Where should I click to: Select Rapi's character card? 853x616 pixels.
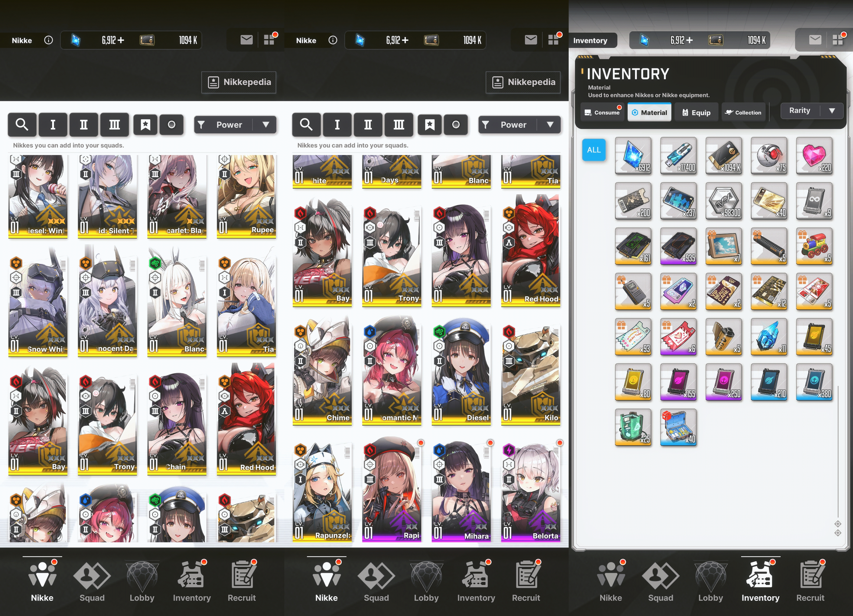[391, 491]
